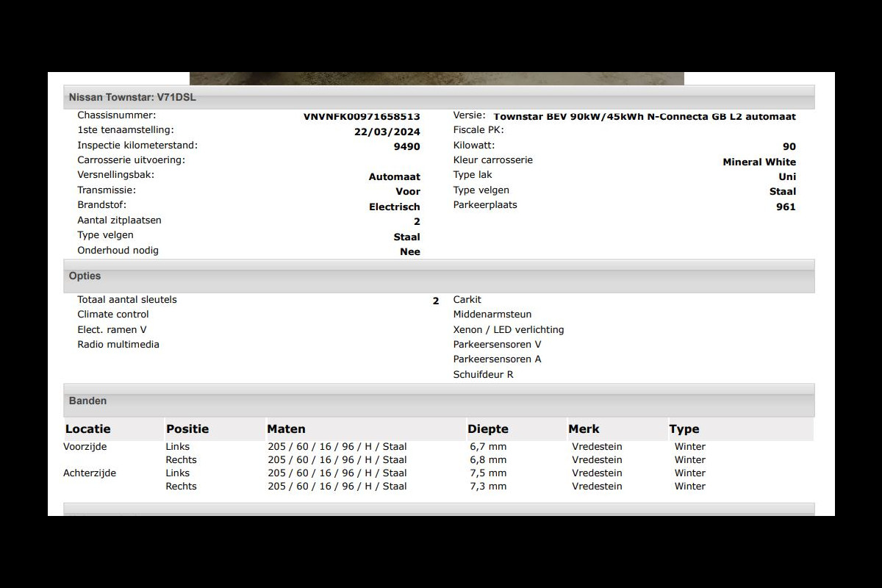The width and height of the screenshot is (882, 588).
Task: Click the 6,7 mm tyre depth value
Action: click(x=488, y=447)
